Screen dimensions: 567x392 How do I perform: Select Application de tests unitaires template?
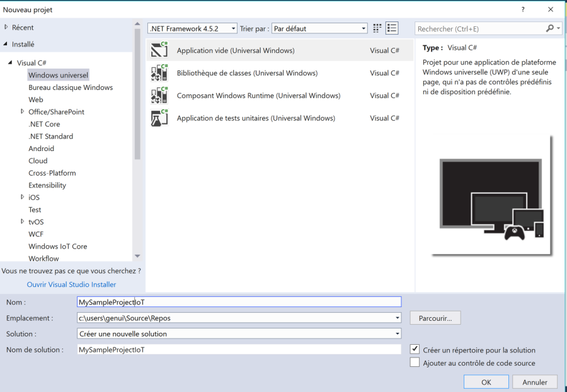280,118
